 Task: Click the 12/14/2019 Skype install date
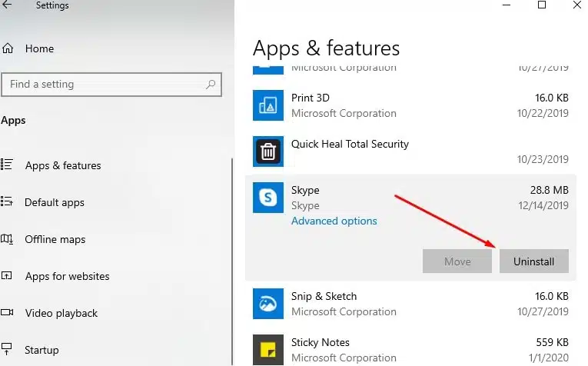pos(543,205)
